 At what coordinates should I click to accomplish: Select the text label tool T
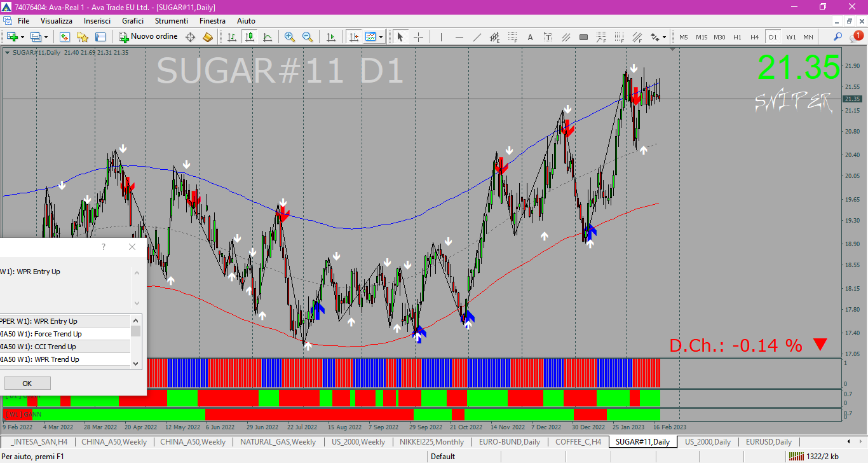click(x=548, y=37)
